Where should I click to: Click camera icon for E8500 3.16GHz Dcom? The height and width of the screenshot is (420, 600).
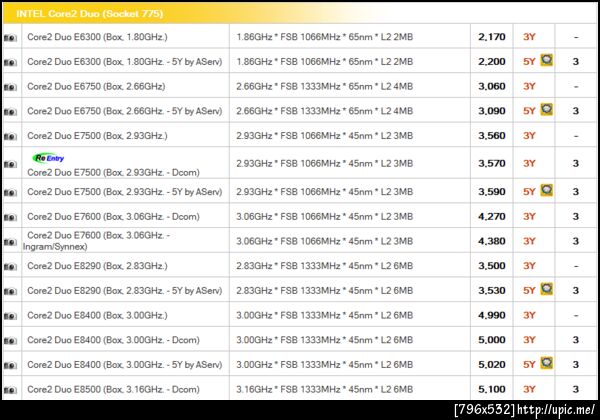[10, 390]
